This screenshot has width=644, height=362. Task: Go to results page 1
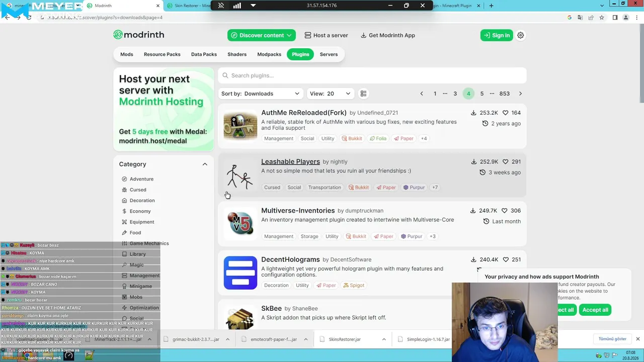[x=435, y=94]
